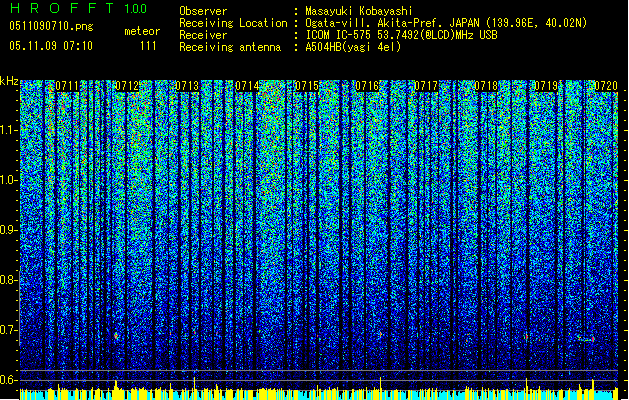Click the 0720 time marker

click(606, 86)
